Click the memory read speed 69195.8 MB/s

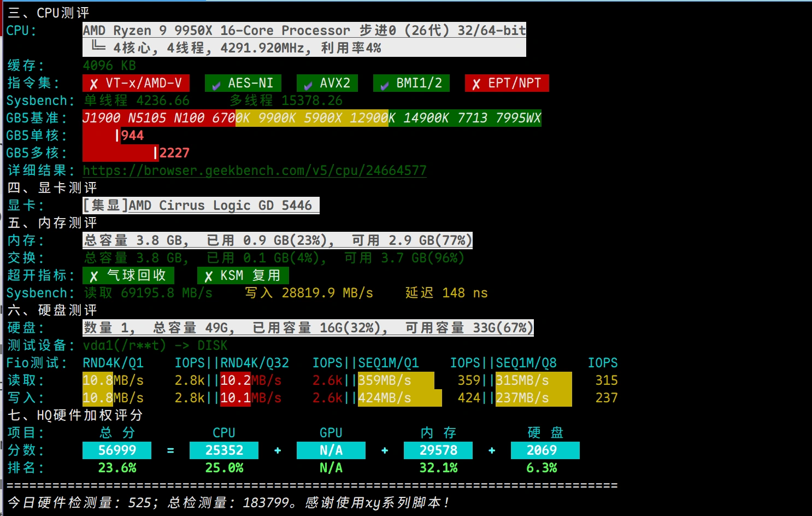(167, 293)
